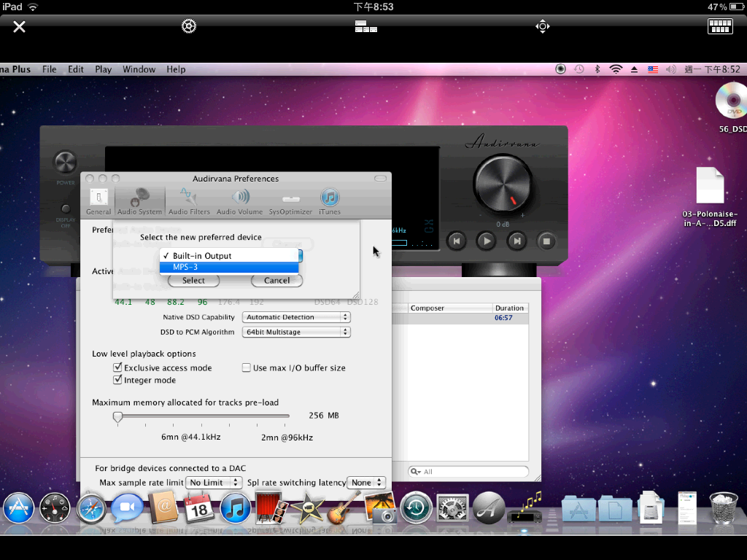
Task: Open App Store from the Dock
Action: (x=18, y=507)
